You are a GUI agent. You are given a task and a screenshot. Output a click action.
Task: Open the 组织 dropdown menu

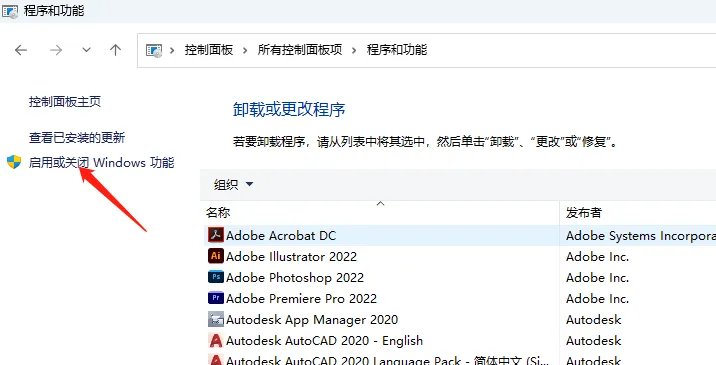pos(233,185)
